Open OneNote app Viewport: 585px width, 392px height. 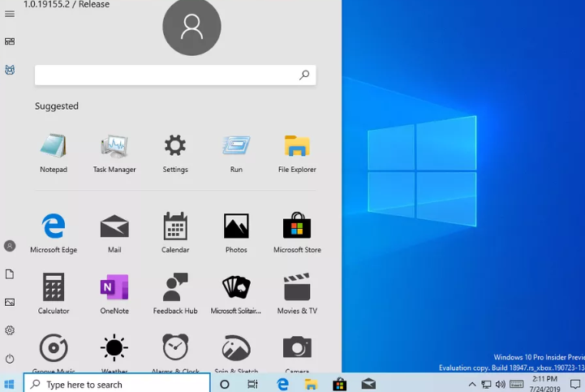pos(114,294)
